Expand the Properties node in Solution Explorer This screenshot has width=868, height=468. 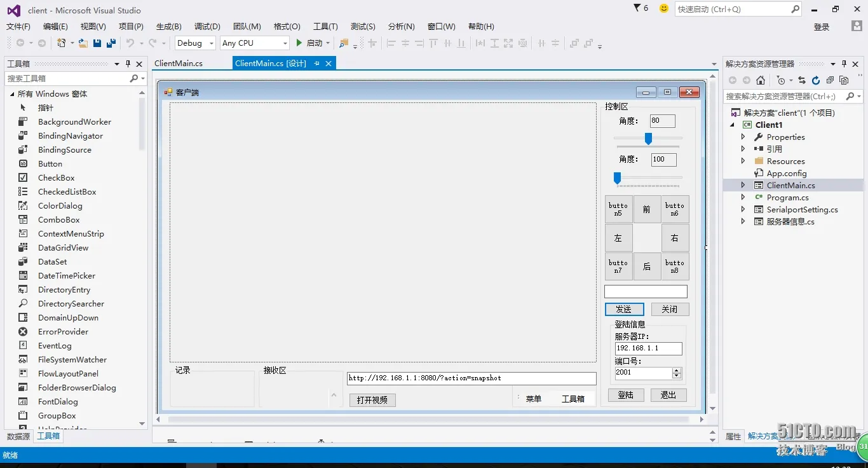tap(743, 137)
